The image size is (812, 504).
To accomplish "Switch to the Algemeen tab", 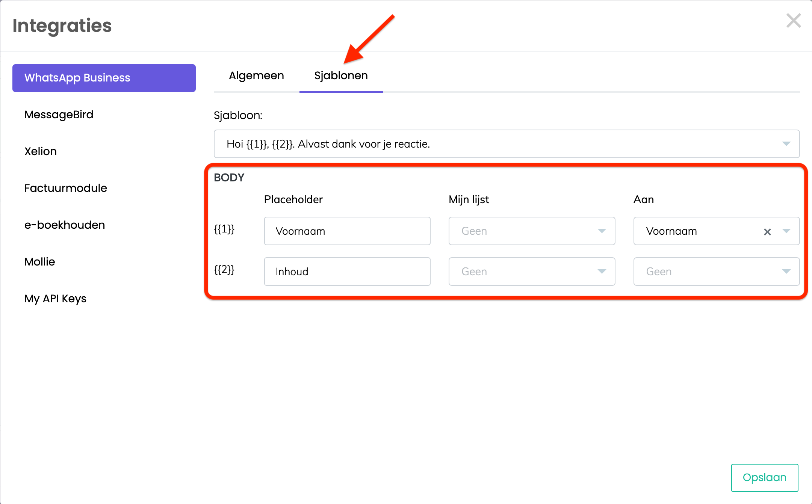I will [x=256, y=75].
